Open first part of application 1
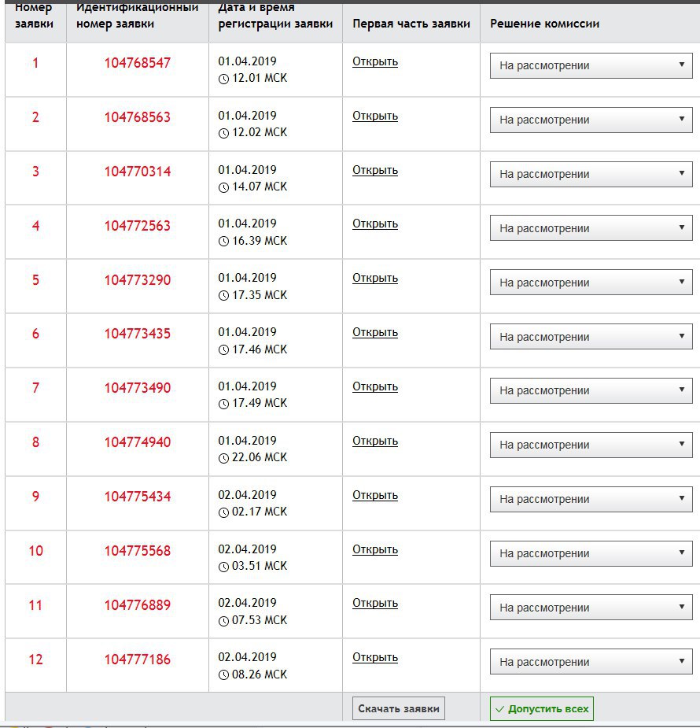The height and width of the screenshot is (728, 700). pos(375,62)
